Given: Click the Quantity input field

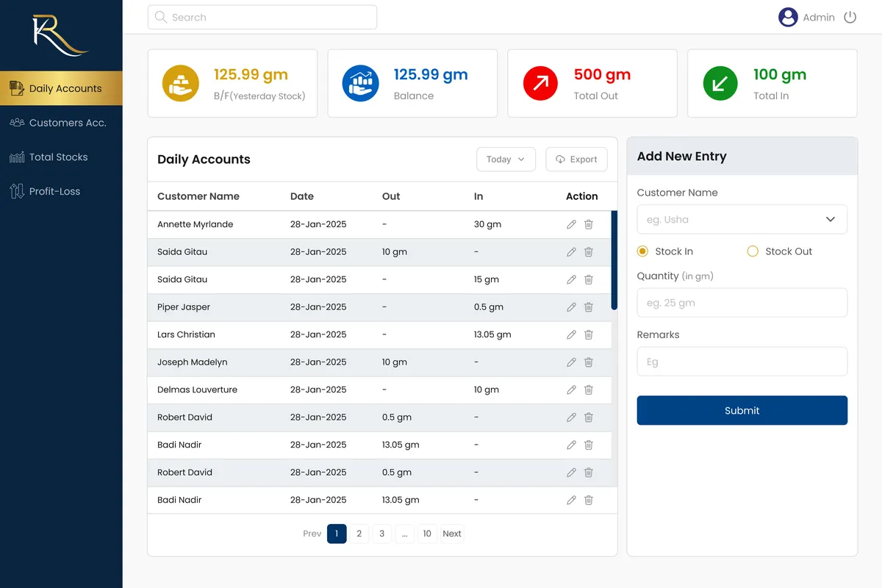Looking at the screenshot, I should point(742,303).
